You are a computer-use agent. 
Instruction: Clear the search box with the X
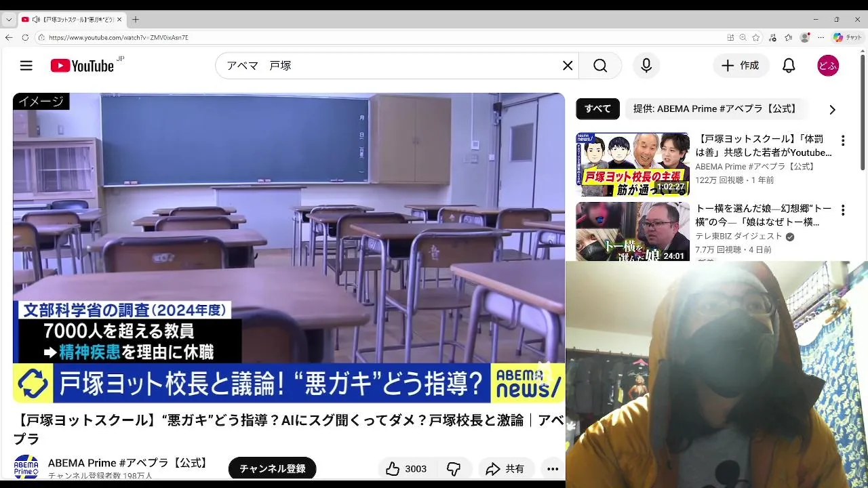pyautogui.click(x=568, y=66)
